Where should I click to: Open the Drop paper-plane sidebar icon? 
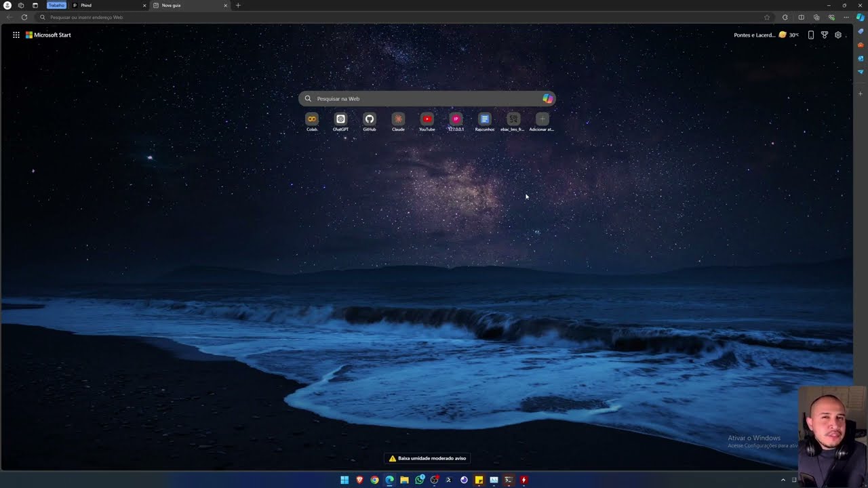pyautogui.click(x=861, y=72)
